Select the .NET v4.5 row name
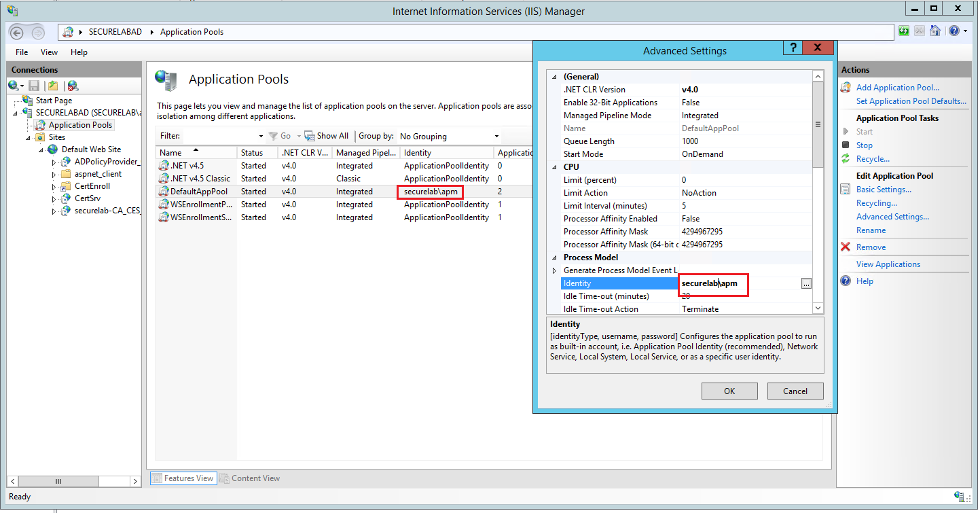This screenshot has height=513, width=980. pos(186,166)
